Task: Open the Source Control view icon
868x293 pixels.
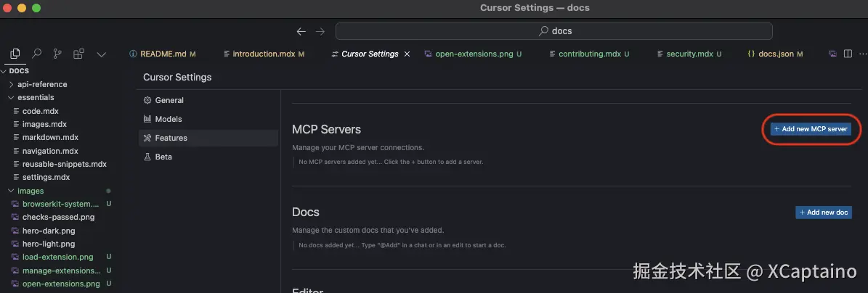Action: coord(57,54)
